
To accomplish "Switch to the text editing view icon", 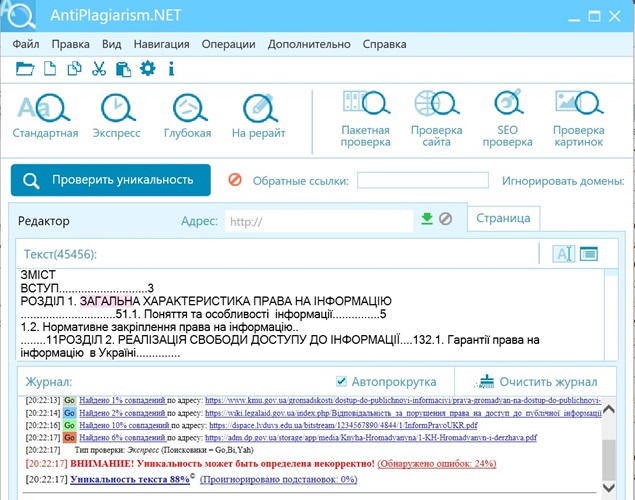I will 564,254.
